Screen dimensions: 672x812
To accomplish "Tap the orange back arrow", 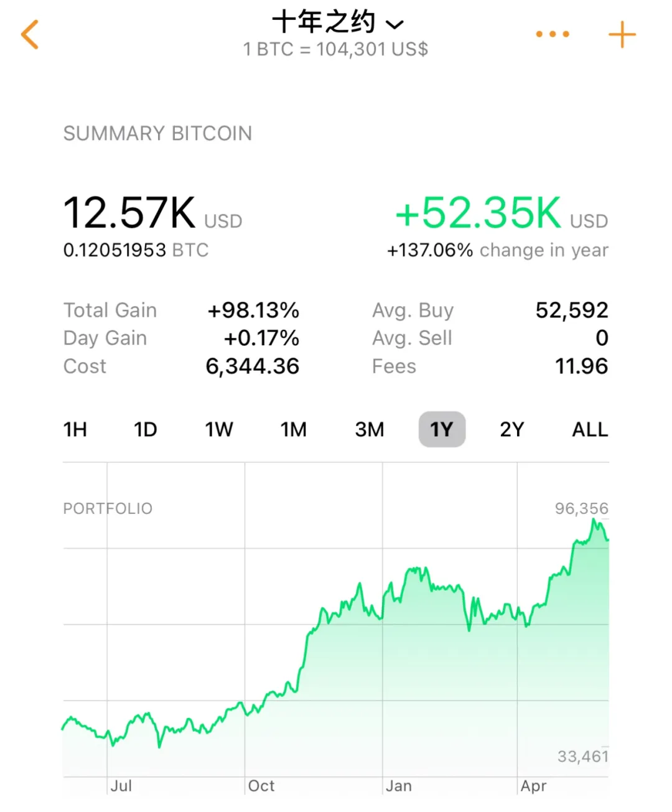I will click(30, 34).
